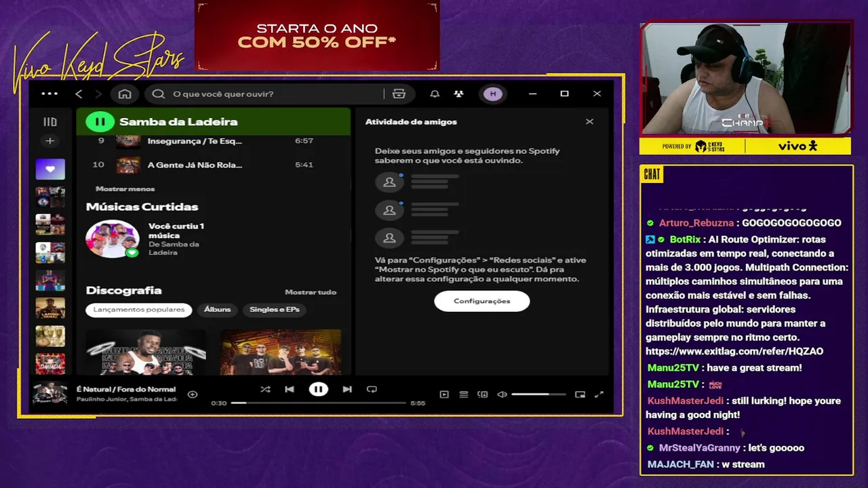Pause playback with the white center button
The image size is (868, 488).
pyautogui.click(x=318, y=389)
